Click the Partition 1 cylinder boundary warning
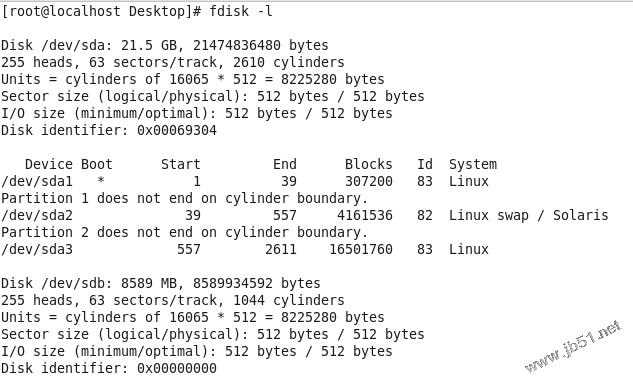 (184, 198)
